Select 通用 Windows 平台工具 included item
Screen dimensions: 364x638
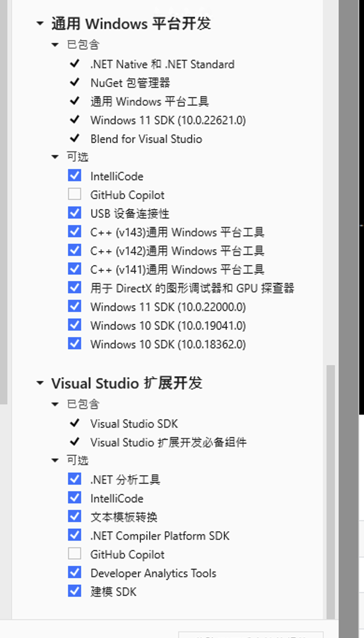pyautogui.click(x=149, y=101)
